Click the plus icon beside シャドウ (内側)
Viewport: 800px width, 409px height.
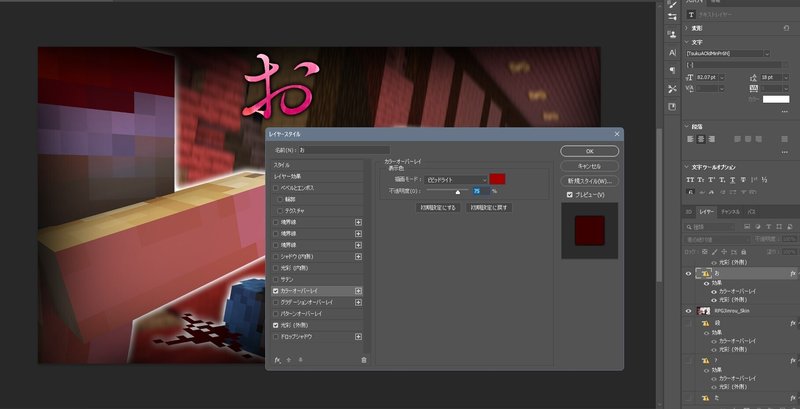(358, 257)
